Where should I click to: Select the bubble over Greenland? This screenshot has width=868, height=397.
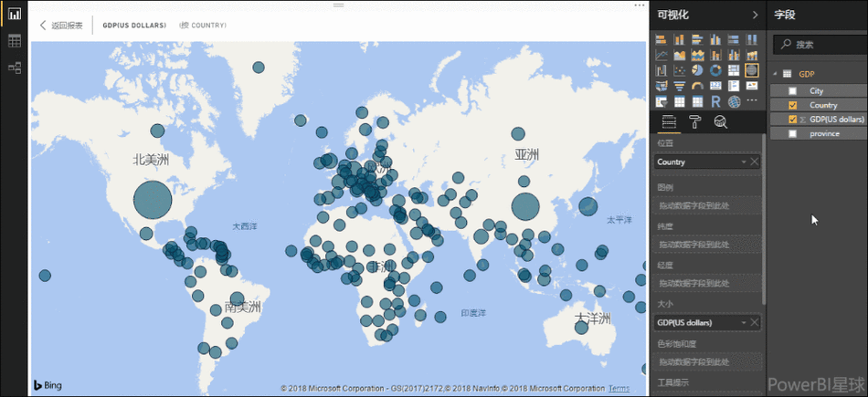[x=259, y=68]
